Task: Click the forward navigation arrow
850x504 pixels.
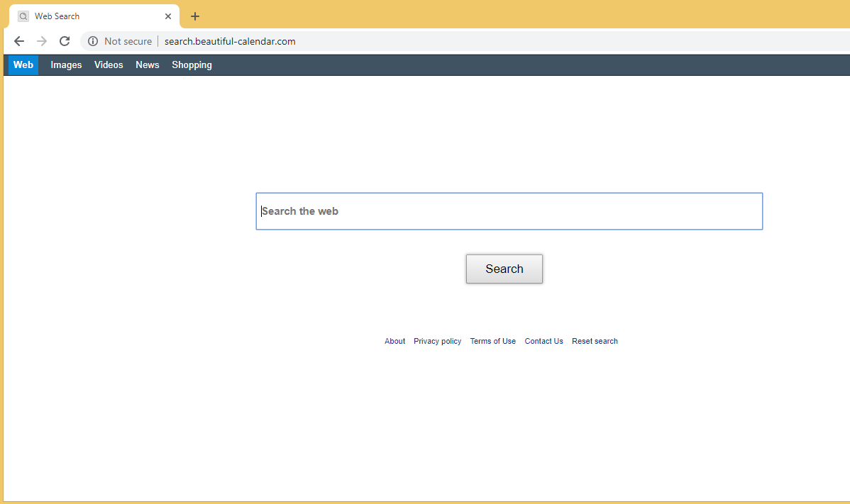Action: 42,41
